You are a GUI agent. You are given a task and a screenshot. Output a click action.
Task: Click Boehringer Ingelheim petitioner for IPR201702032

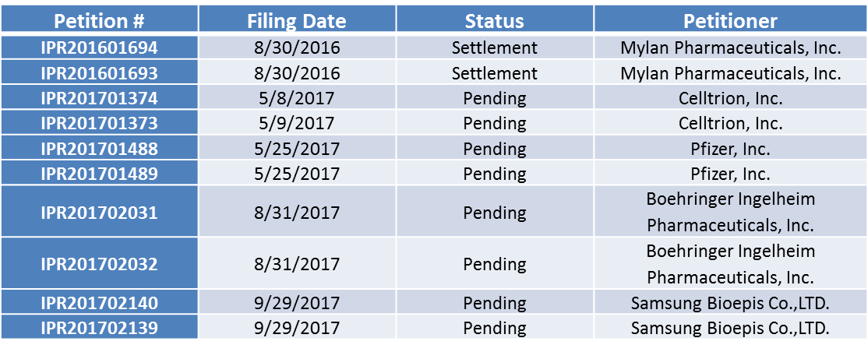pyautogui.click(x=730, y=264)
